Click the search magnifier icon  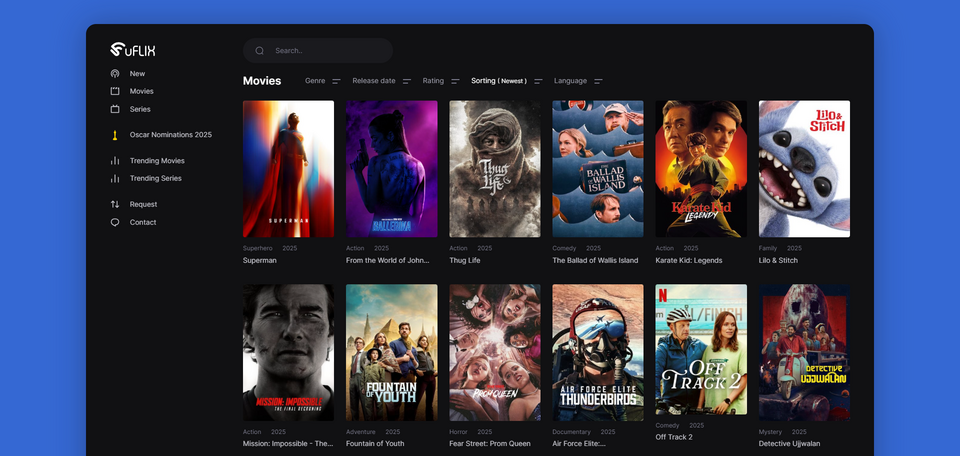click(x=260, y=51)
